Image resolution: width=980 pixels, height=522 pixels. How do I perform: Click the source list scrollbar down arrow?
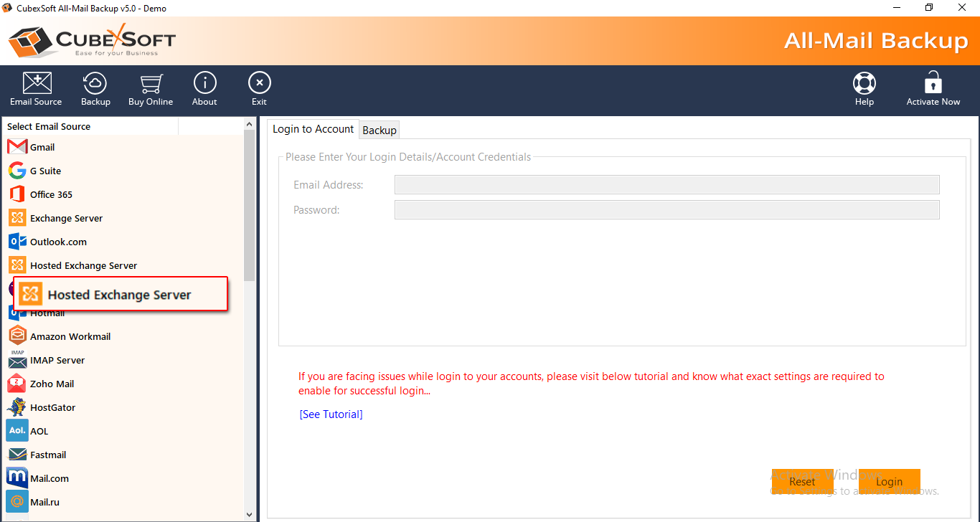[250, 514]
